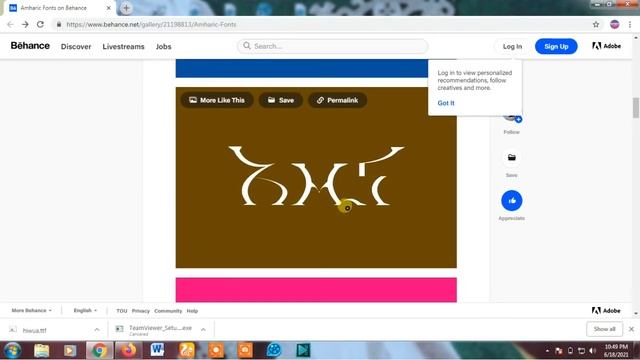Open the blue round taskbar app icon
Image resolution: width=640 pixels, height=360 pixels.
pyautogui.click(x=274, y=350)
